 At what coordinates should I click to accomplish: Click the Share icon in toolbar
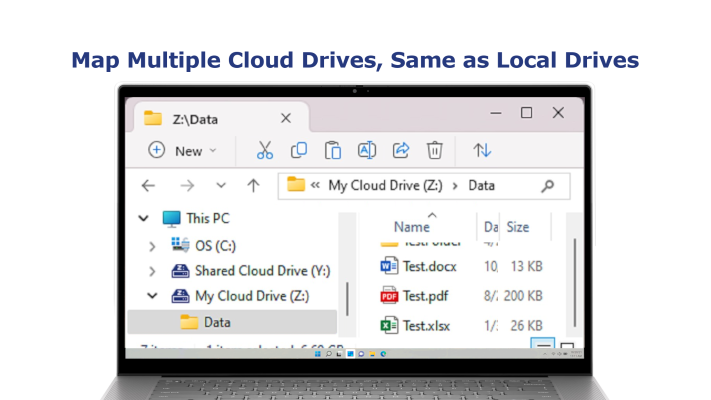coord(401,150)
